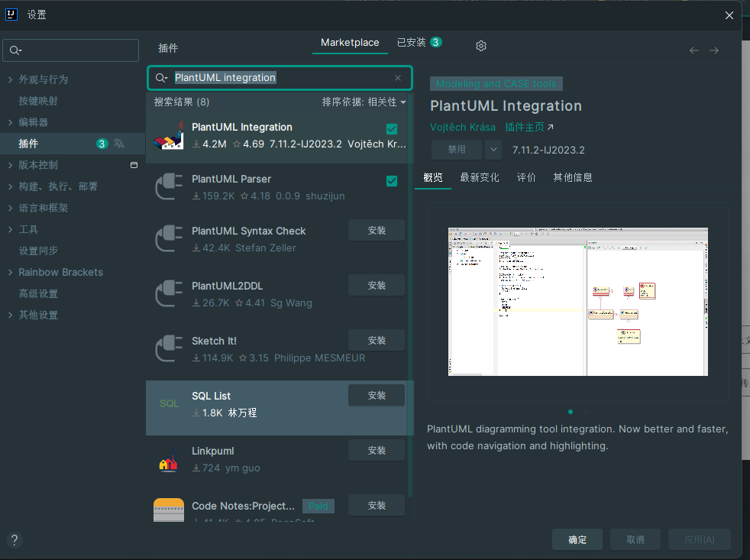Expand the 语言和框架 settings node
Screen dimensions: 750x560
pos(10,208)
